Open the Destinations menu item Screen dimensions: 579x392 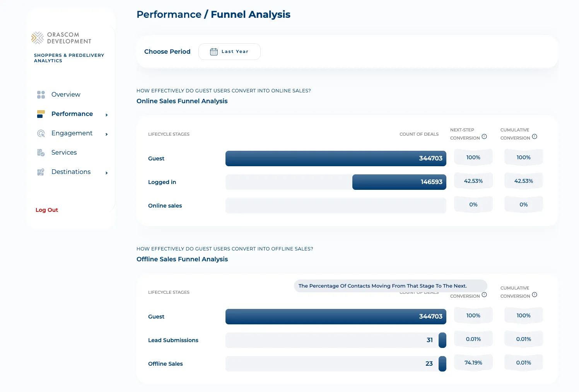71,172
